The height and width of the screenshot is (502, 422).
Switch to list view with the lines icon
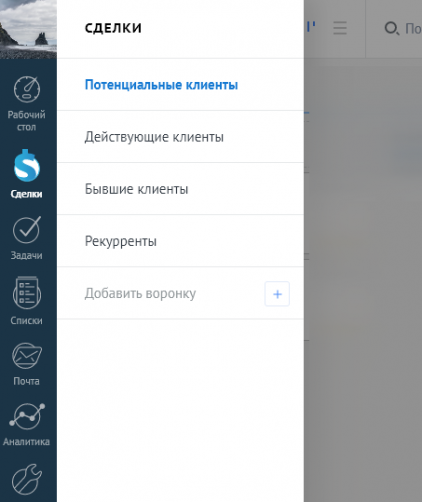pyautogui.click(x=340, y=28)
